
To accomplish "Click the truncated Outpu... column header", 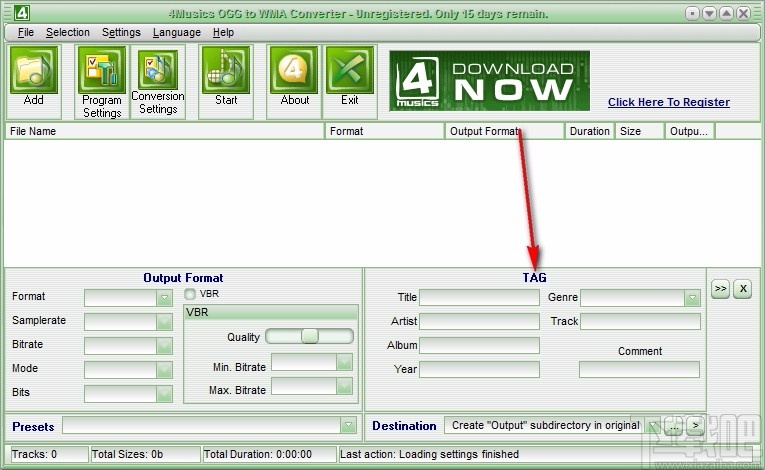I will 690,131.
